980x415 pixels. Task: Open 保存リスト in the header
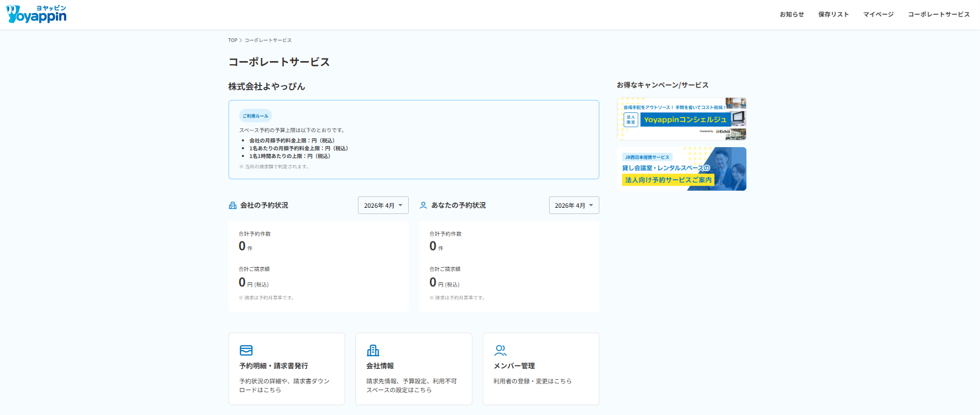click(833, 15)
